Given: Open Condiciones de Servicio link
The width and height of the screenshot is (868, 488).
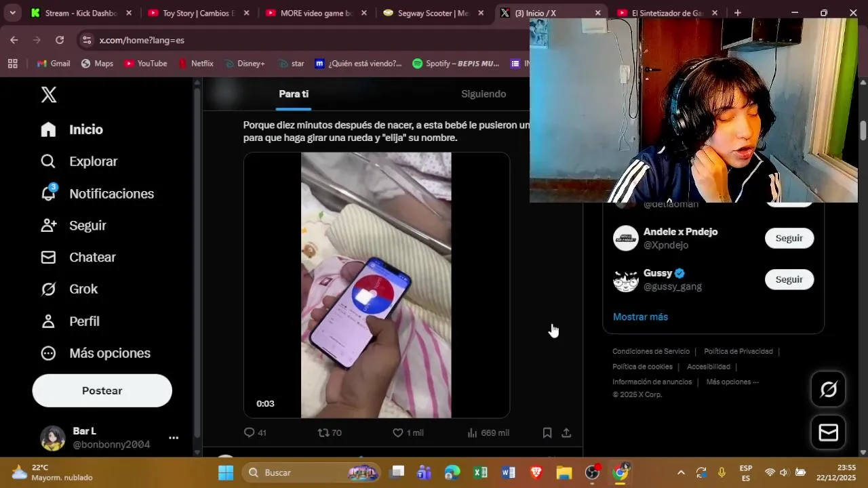Looking at the screenshot, I should (x=651, y=351).
